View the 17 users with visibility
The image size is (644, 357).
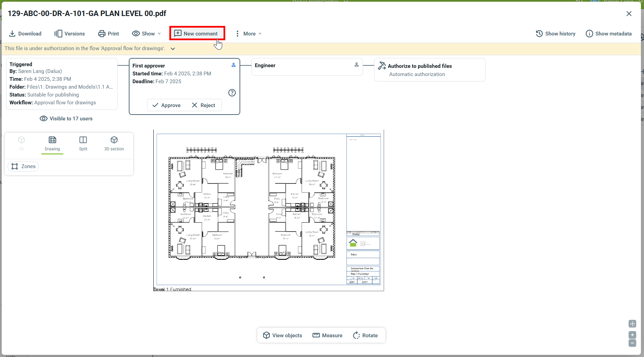66,118
